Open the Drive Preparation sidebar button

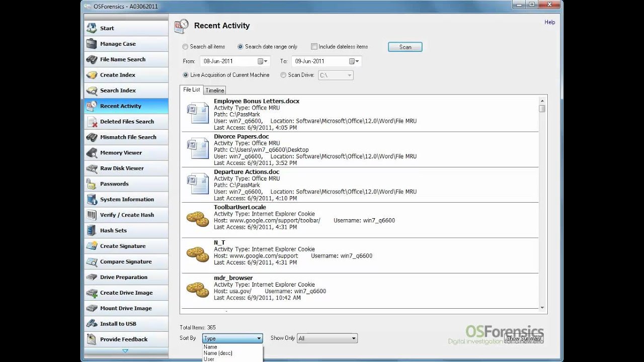click(x=126, y=278)
